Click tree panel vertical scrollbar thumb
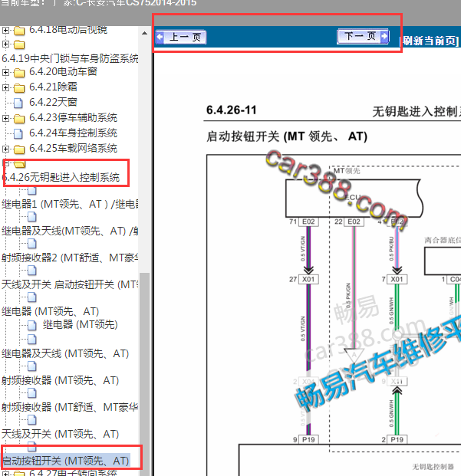The height and width of the screenshot is (476, 461). [x=144, y=373]
